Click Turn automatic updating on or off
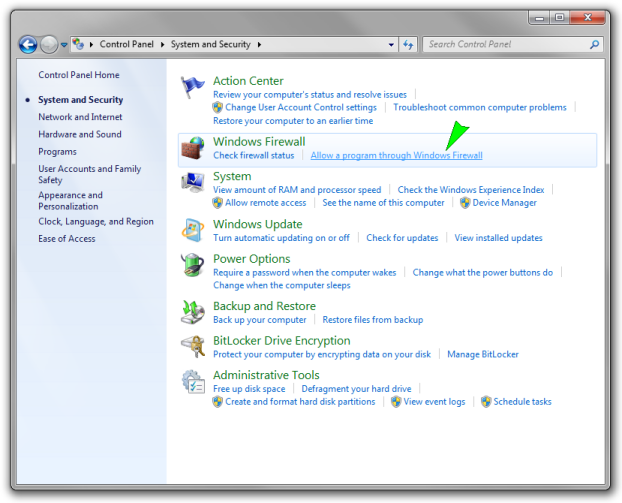This screenshot has height=503, width=622. (x=281, y=238)
